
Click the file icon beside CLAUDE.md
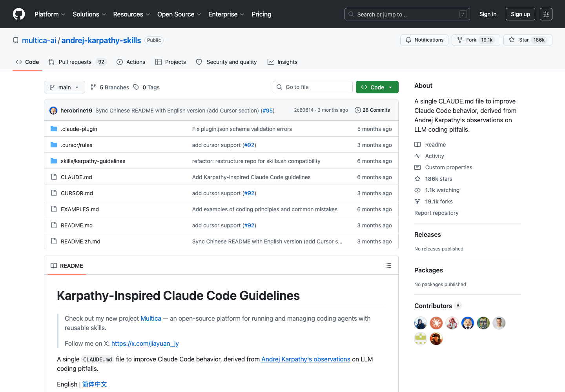pyautogui.click(x=54, y=177)
